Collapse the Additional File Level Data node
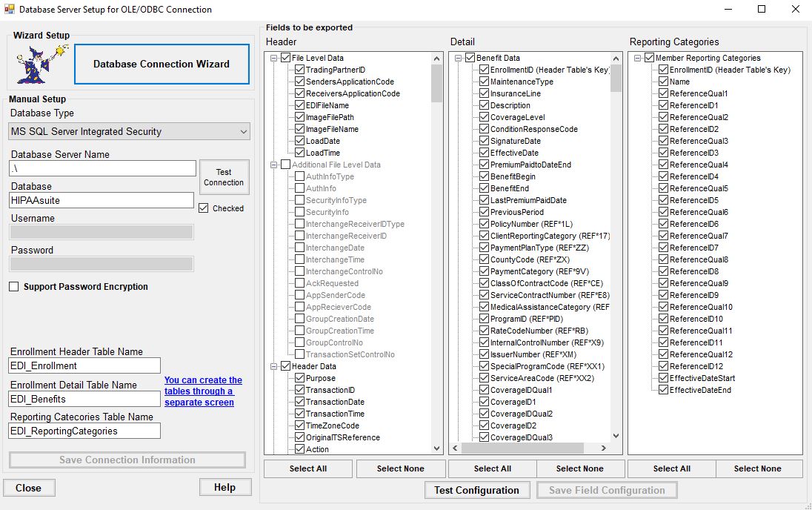Screen dimensions: 812x510 click(274, 165)
